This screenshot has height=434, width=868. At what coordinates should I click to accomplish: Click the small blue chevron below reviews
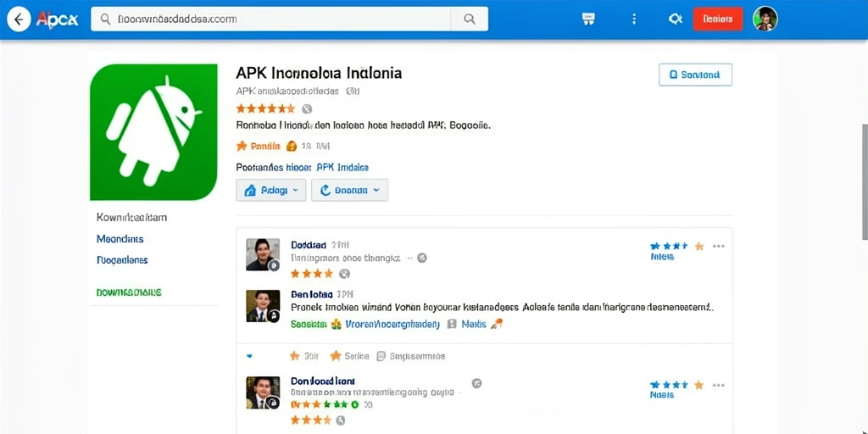251,356
